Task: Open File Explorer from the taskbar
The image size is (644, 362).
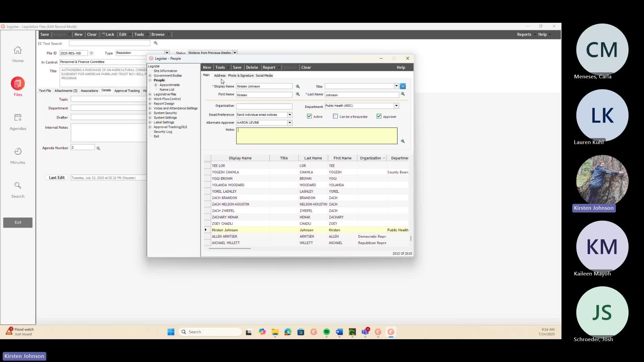Action: coord(275,332)
